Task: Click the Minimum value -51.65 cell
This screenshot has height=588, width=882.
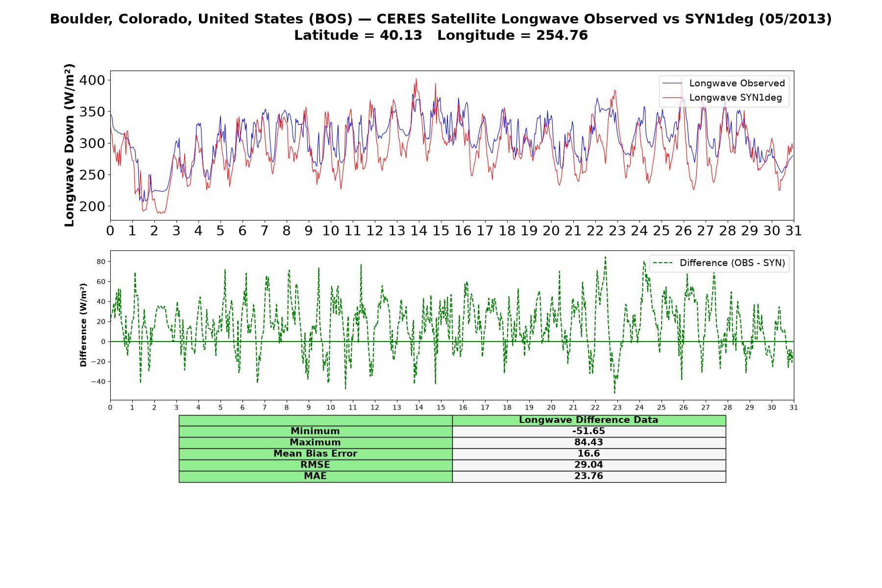Action: (589, 431)
